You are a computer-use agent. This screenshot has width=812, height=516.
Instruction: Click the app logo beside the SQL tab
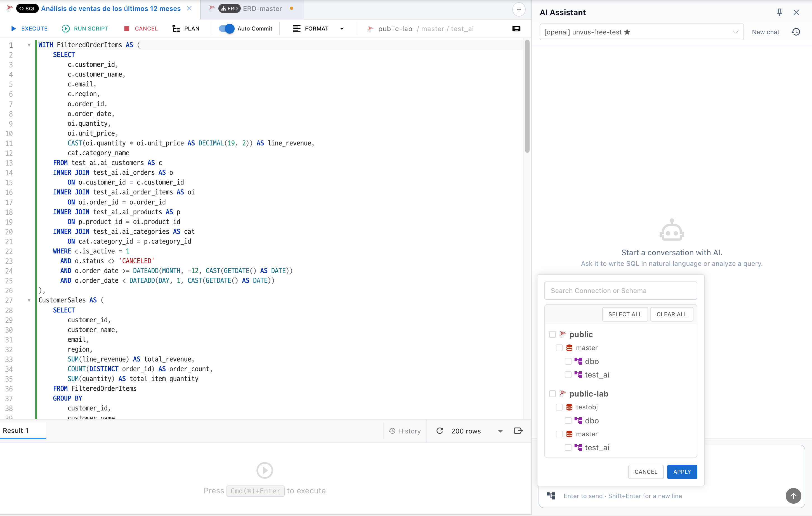coord(10,8)
